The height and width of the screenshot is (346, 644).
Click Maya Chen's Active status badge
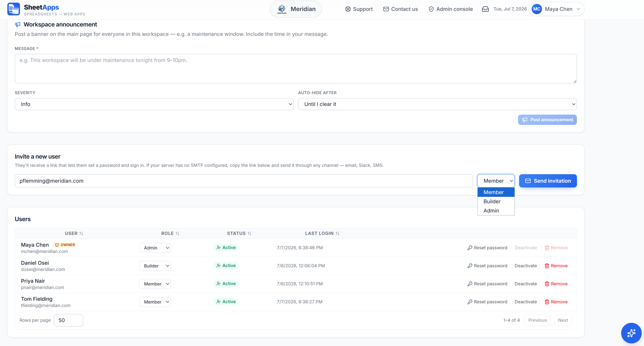(226, 248)
